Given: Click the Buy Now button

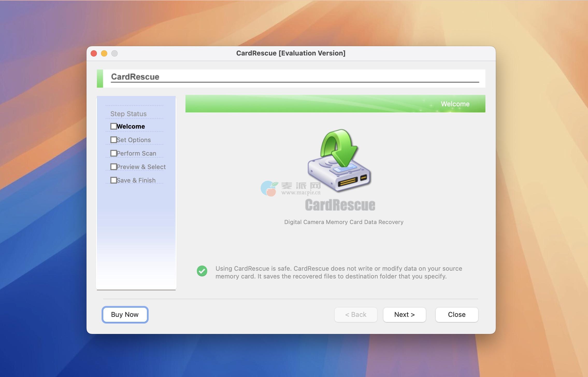Looking at the screenshot, I should 125,315.
